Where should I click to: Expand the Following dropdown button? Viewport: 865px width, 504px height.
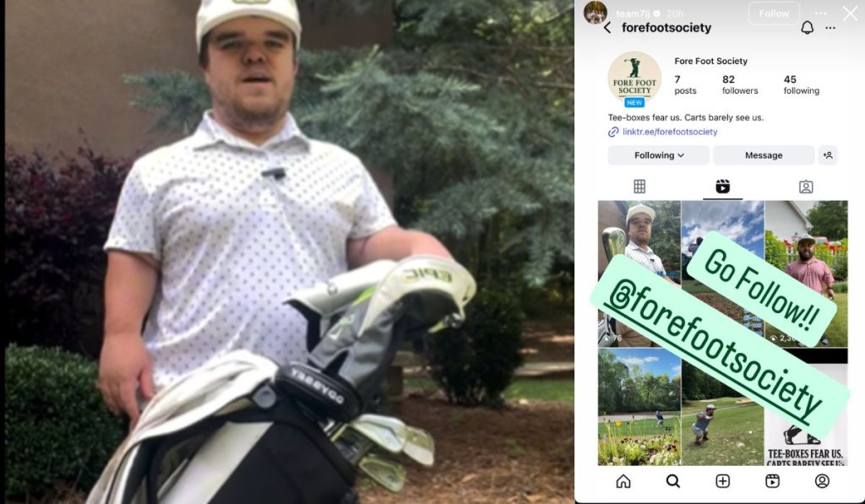tap(659, 155)
